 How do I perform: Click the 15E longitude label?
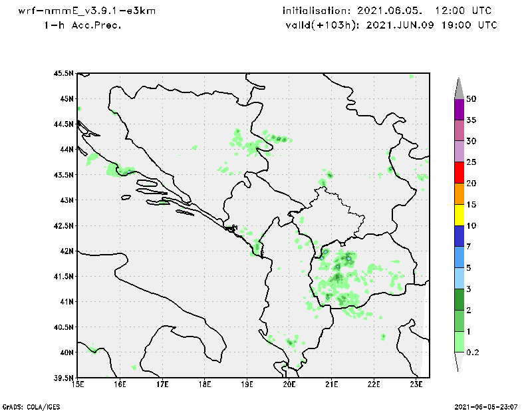coord(78,384)
